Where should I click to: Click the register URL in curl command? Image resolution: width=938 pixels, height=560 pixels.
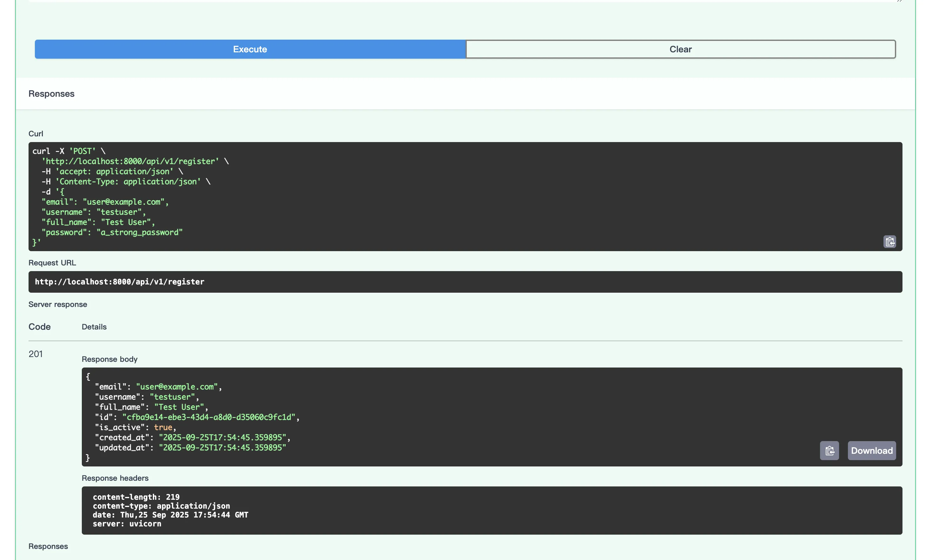(130, 161)
